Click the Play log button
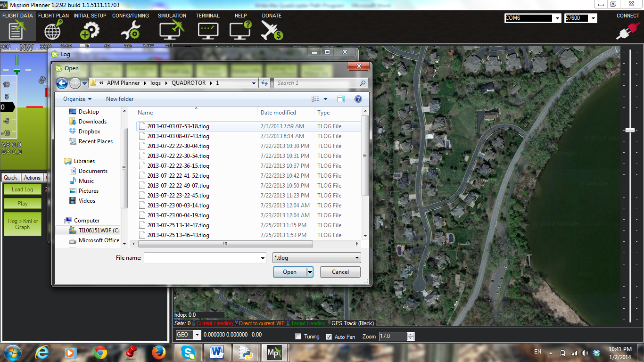 pos(22,204)
